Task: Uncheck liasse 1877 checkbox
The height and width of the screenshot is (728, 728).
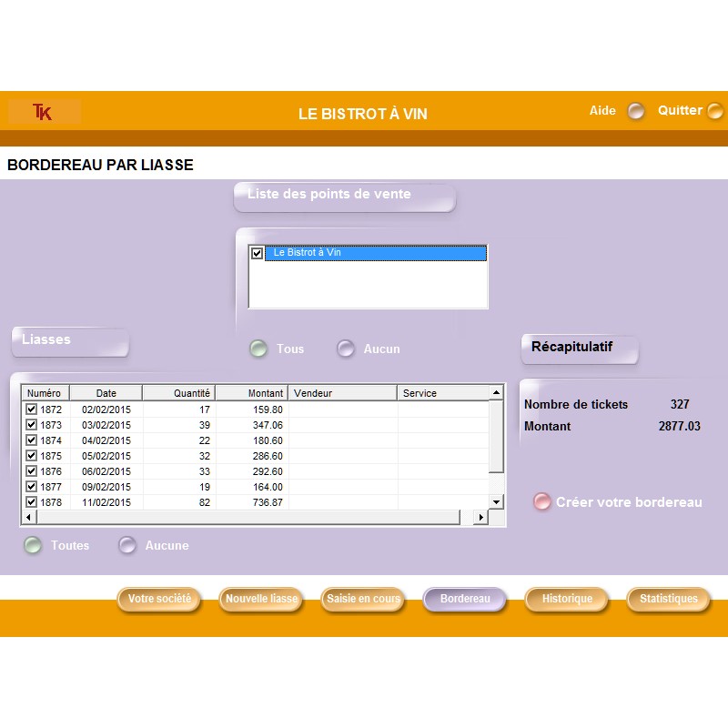Action: (31, 486)
